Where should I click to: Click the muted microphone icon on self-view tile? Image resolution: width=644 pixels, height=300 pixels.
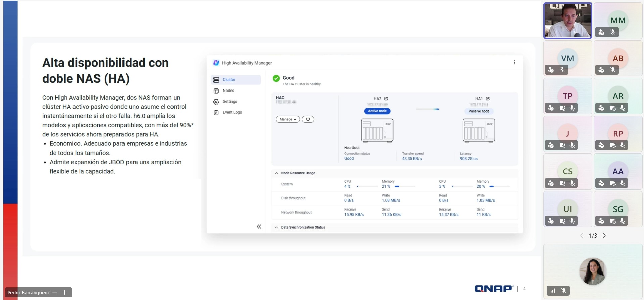click(564, 291)
